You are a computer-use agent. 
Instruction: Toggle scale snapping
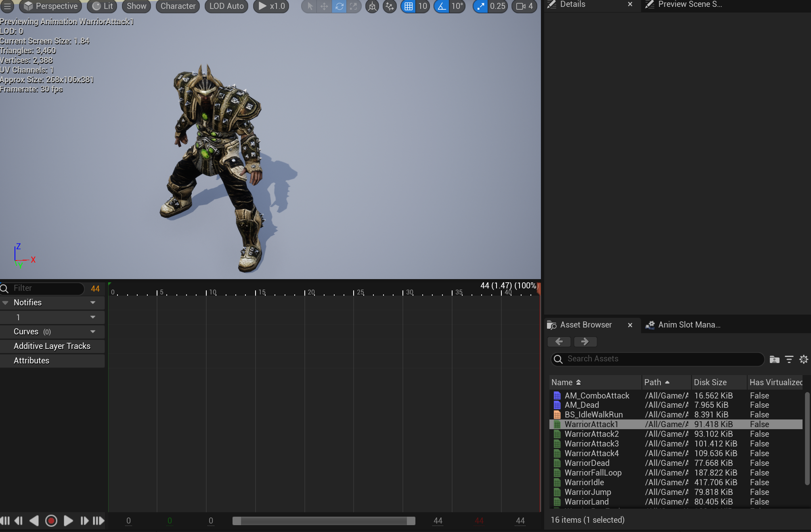[480, 6]
